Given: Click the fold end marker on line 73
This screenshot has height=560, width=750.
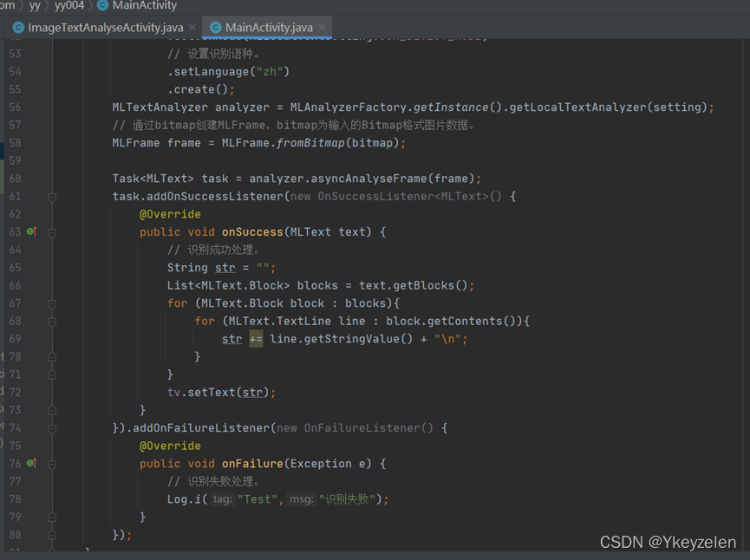Looking at the screenshot, I should [53, 410].
